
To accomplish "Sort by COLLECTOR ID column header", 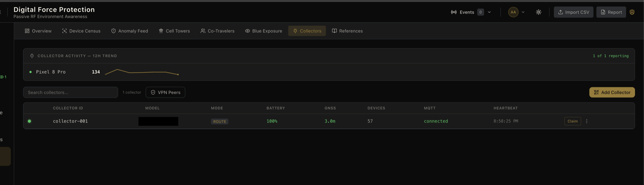I will coord(68,108).
